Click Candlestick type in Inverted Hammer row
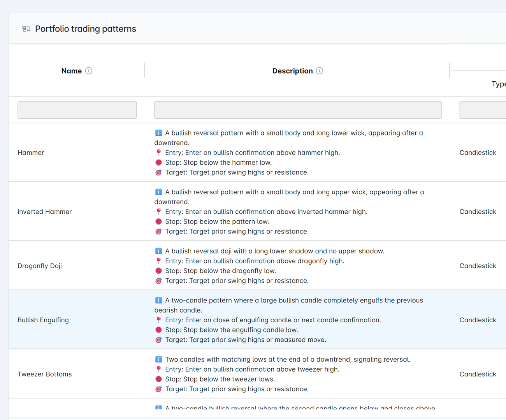506x420 pixels. [478, 212]
